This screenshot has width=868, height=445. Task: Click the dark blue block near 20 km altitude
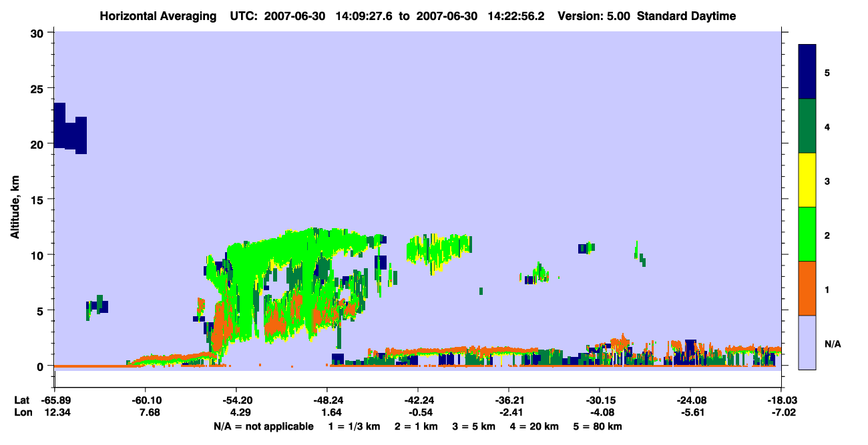pos(70,128)
